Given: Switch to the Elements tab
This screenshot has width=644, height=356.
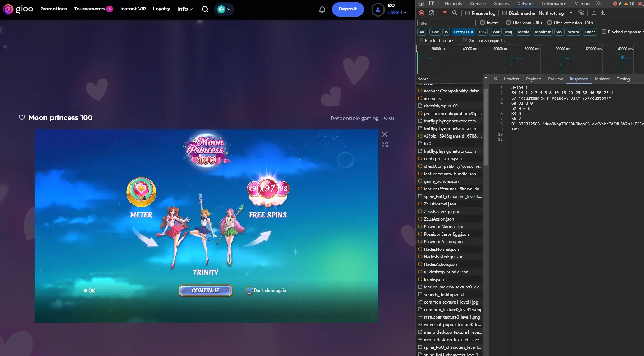Looking at the screenshot, I should click(x=453, y=4).
